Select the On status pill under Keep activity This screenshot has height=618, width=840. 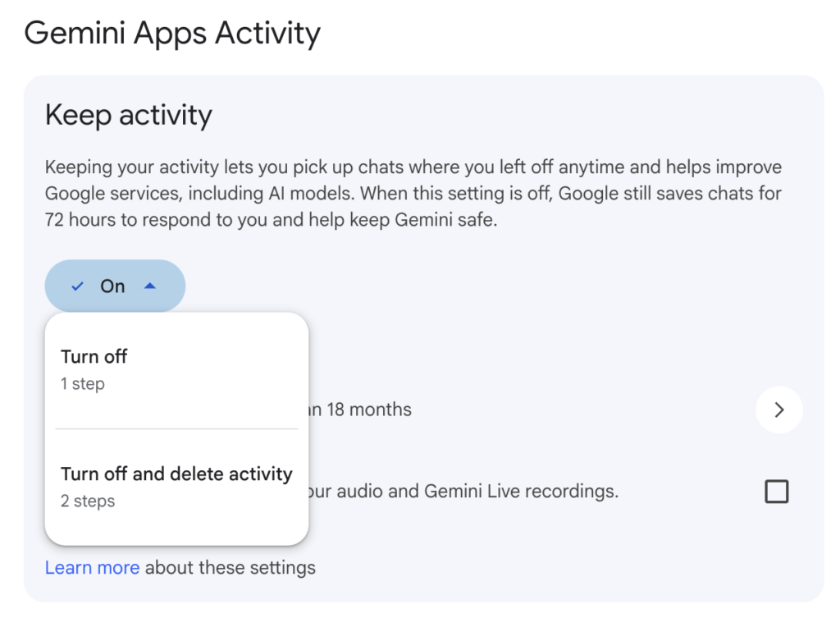[x=114, y=286]
